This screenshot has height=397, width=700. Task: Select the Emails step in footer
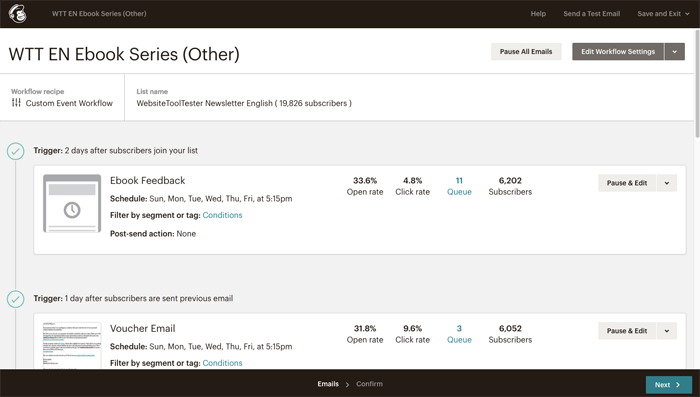(328, 384)
